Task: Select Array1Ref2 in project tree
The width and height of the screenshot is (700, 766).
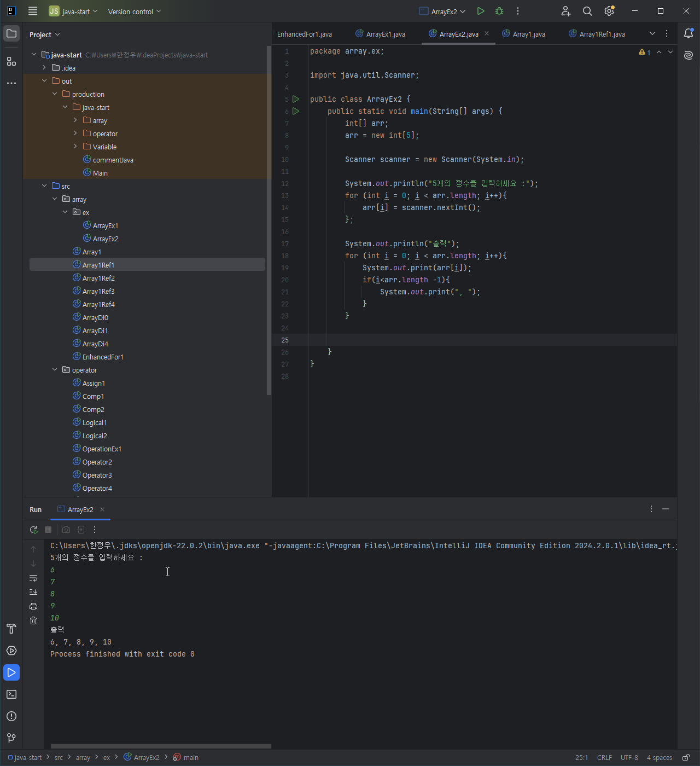Action: [x=98, y=278]
